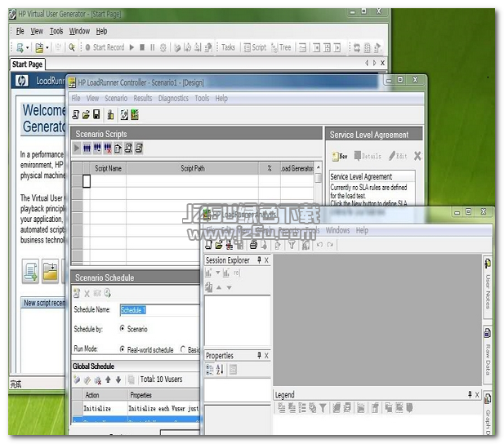Click delete X in Service Level Agreement toolbar
Image resolution: width=504 pixels, height=444 pixels.
417,156
